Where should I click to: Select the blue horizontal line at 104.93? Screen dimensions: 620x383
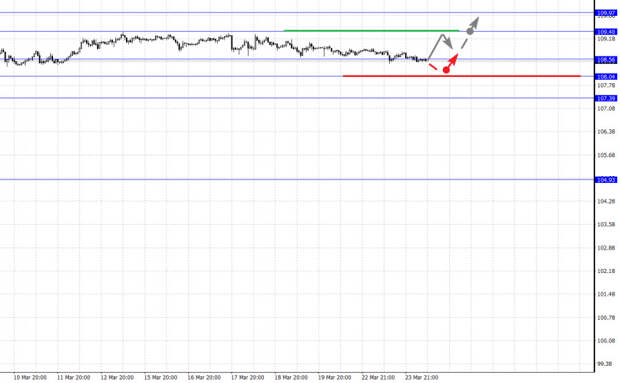[x=297, y=180]
